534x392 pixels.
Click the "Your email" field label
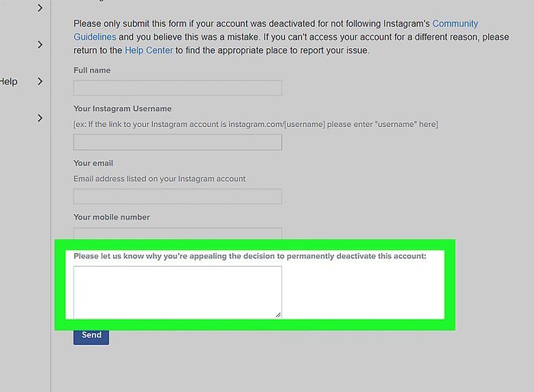click(x=93, y=163)
